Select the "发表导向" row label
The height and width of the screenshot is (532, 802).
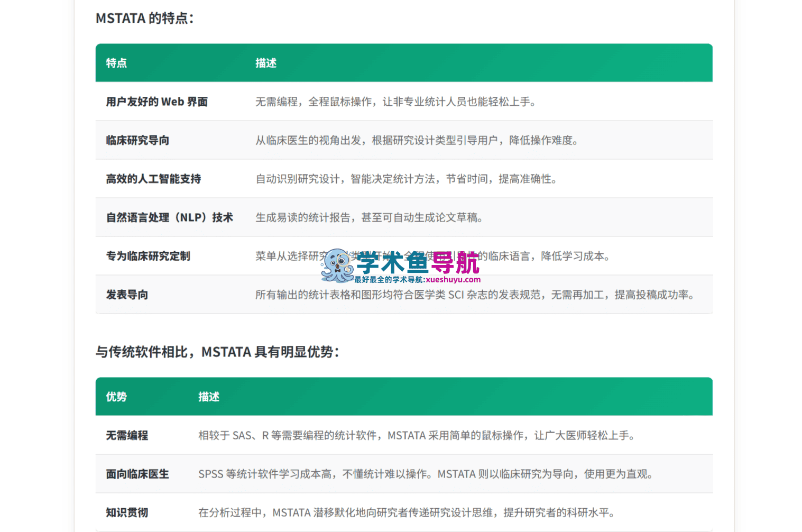pyautogui.click(x=127, y=295)
